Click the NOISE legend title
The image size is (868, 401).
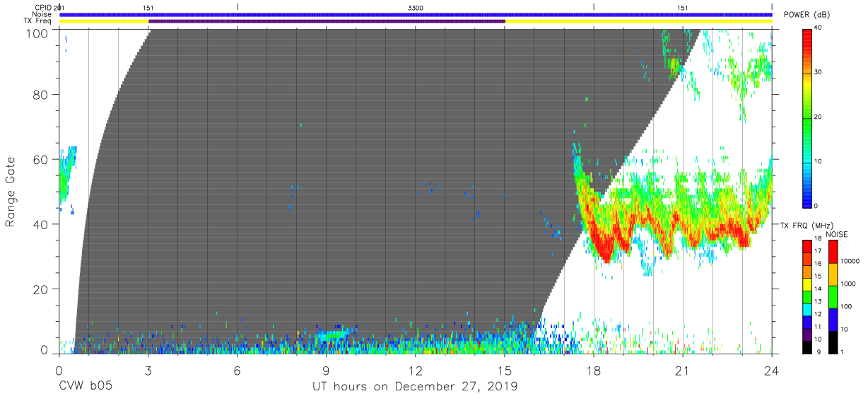(x=835, y=234)
